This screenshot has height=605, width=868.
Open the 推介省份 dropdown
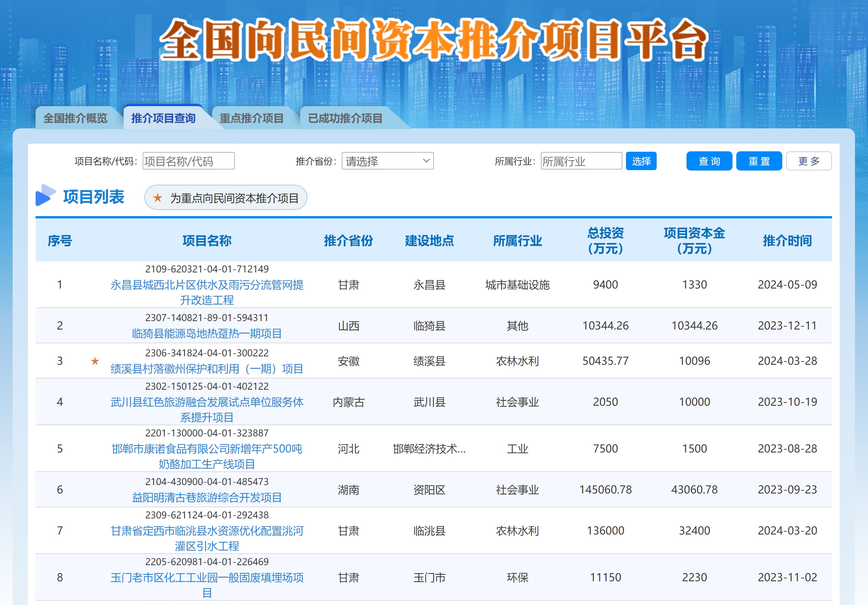[x=387, y=161]
